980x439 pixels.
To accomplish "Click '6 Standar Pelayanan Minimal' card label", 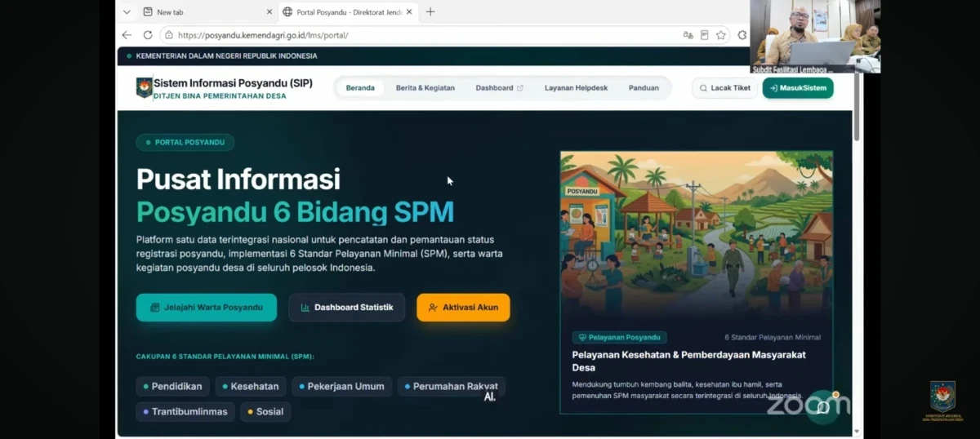I will pos(773,337).
